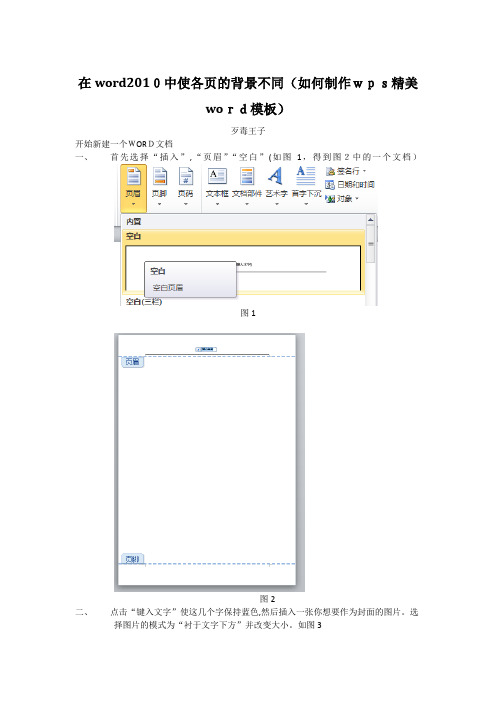
Task: Expand the arrow next to 对象
Action: coord(357,199)
